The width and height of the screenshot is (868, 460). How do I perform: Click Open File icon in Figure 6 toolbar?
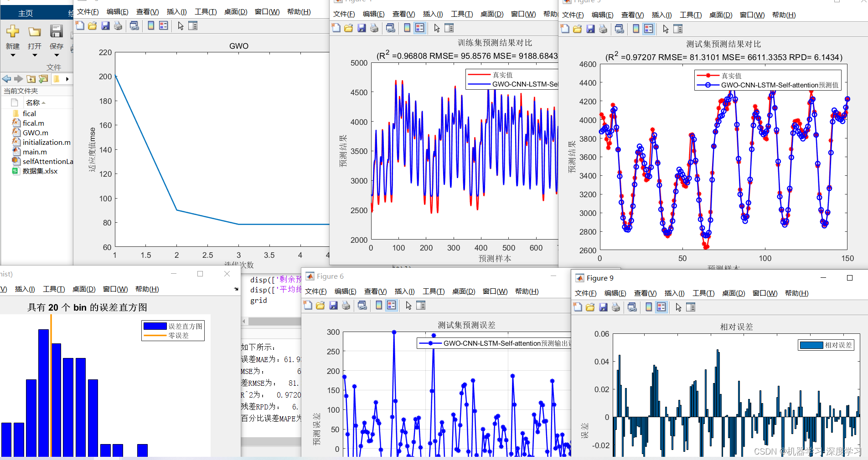pos(320,305)
